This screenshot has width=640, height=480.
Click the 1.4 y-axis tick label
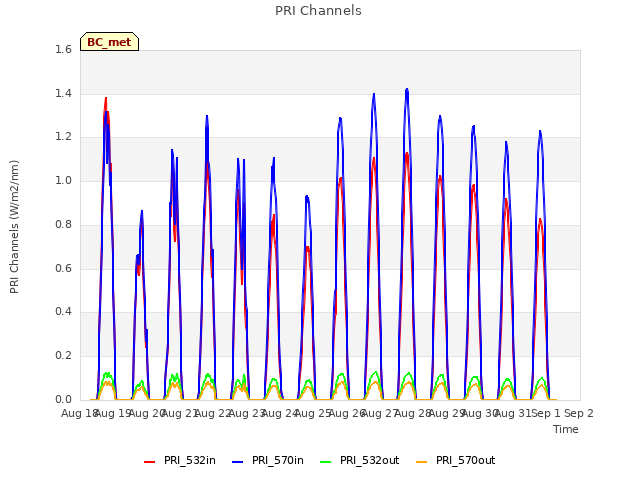point(63,93)
